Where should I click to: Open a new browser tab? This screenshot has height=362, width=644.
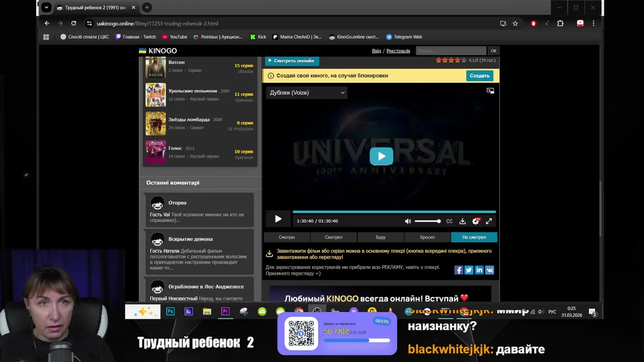147,8
